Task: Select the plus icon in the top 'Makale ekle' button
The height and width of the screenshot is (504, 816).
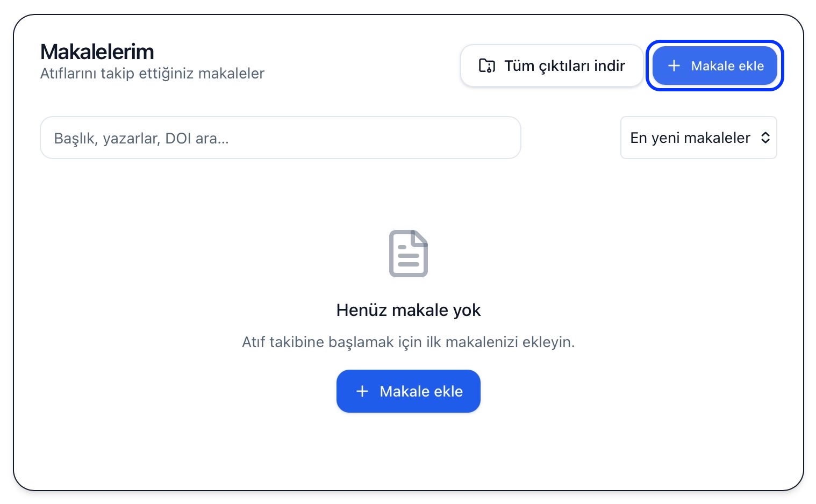Action: pos(674,66)
